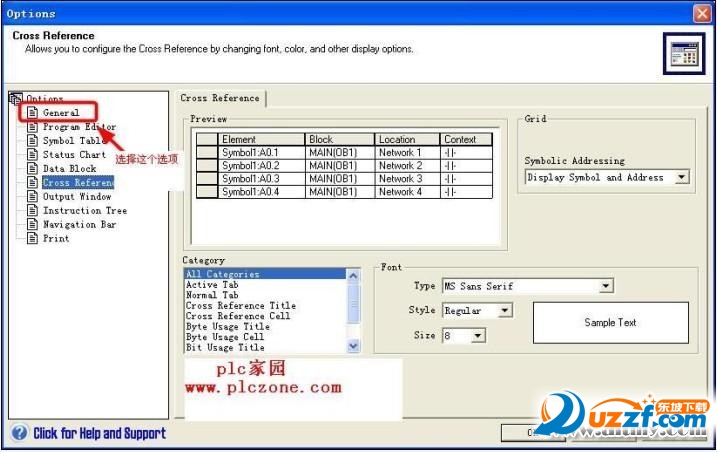Image resolution: width=717 pixels, height=452 pixels.
Task: Click the Program Editor page icon
Action: pos(32,126)
